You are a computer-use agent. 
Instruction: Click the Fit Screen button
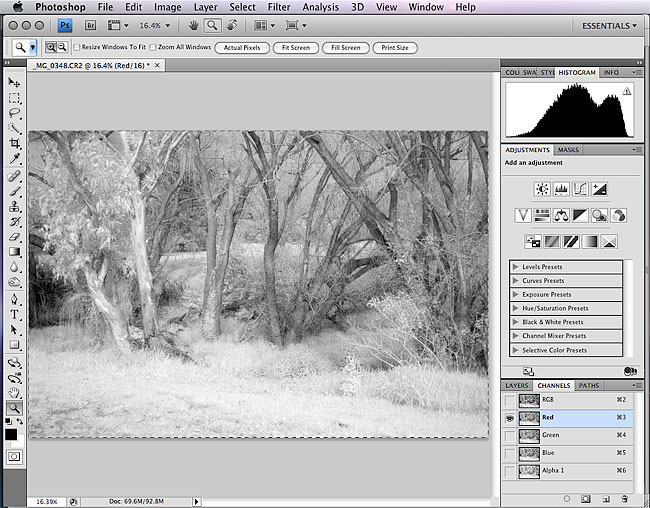(x=295, y=47)
